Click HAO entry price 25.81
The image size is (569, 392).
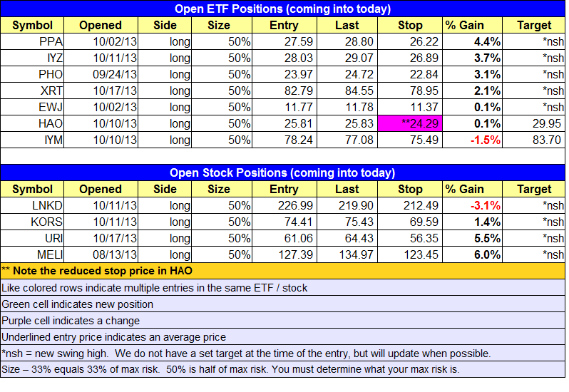pos(284,123)
